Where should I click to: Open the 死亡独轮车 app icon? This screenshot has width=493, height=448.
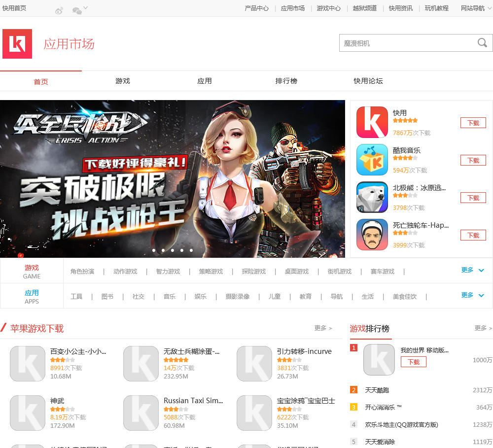click(x=372, y=234)
